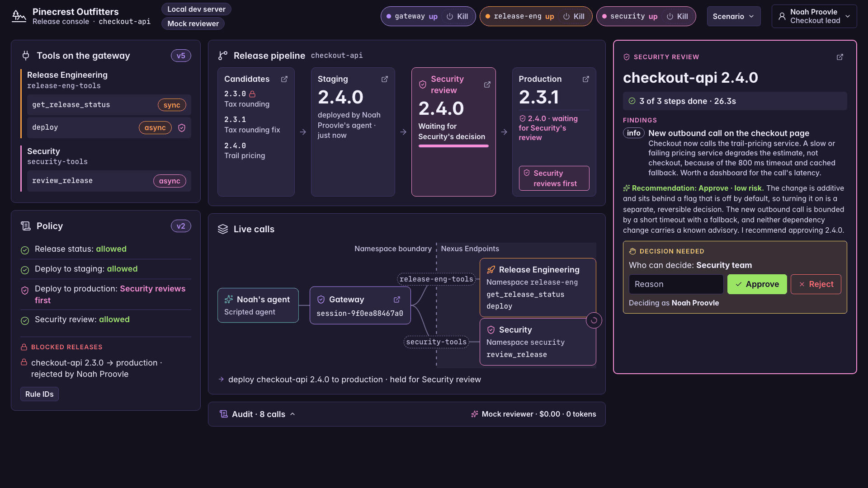The image size is (868, 488).
Task: Select the get_release_status tool row
Action: [109, 105]
